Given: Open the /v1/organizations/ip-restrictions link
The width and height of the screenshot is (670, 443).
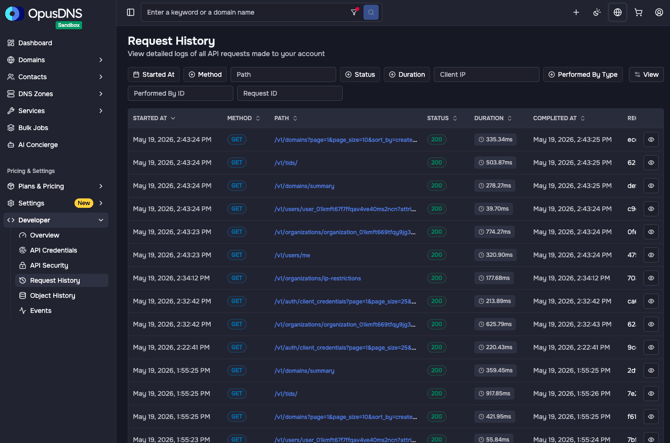Looking at the screenshot, I should pos(317,278).
